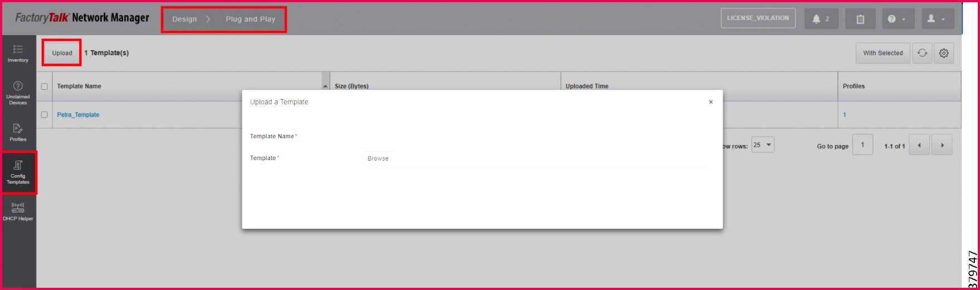Select Config Templates sidebar icon
Image resolution: width=980 pixels, height=290 pixels.
tap(18, 172)
